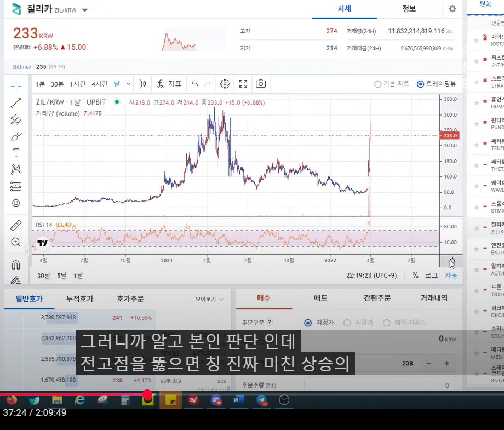This screenshot has width=504, height=430.
Task: Select the pitchfork drawing tool
Action: (16, 119)
